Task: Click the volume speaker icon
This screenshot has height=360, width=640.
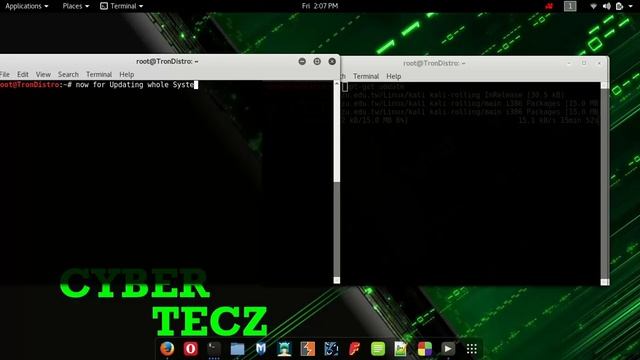Action: coord(607,6)
